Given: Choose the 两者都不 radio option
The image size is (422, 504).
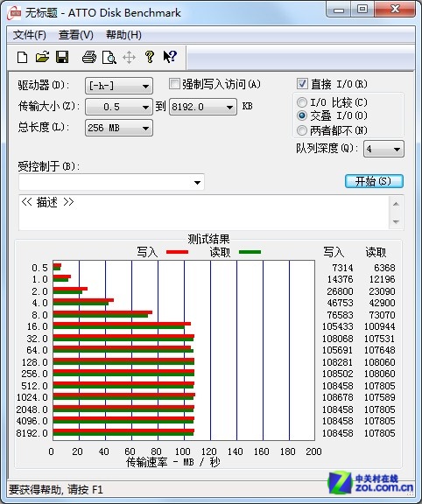Looking at the screenshot, I should [x=302, y=130].
